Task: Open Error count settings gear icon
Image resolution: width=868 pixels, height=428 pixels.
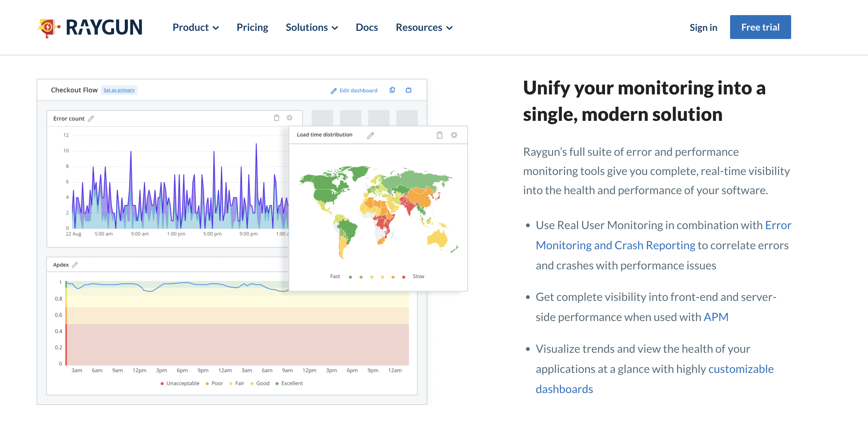Action: (289, 118)
